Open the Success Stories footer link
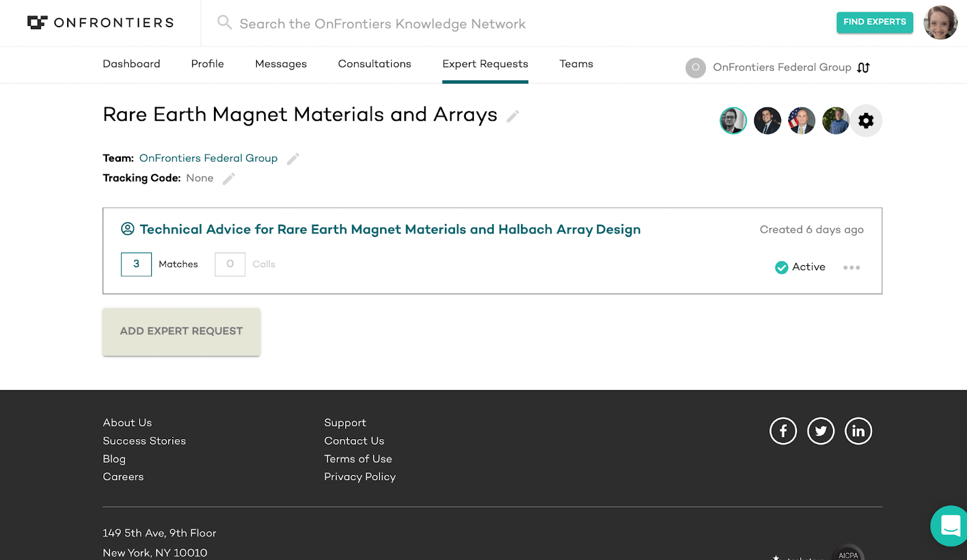Screen dimensions: 967x560 (x=144, y=441)
